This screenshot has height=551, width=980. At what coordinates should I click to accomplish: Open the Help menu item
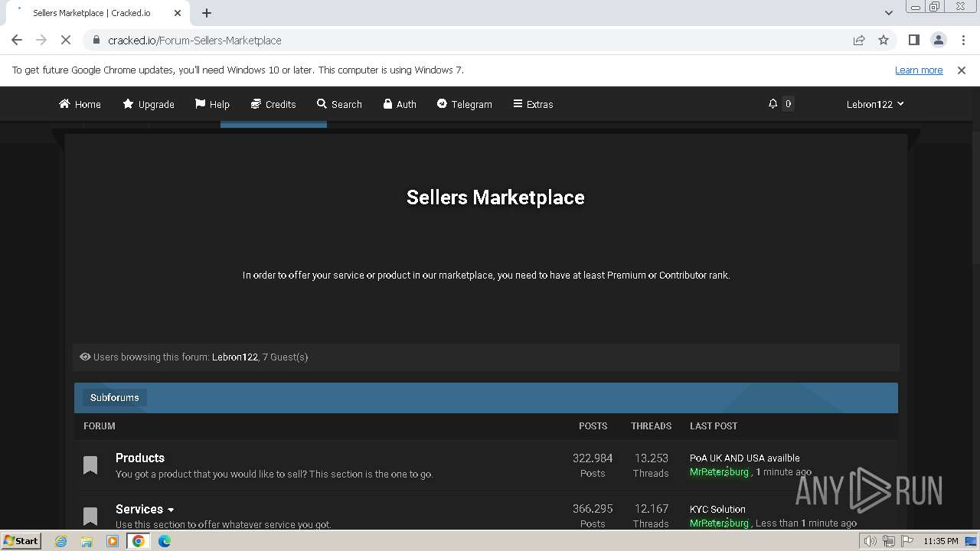click(212, 104)
